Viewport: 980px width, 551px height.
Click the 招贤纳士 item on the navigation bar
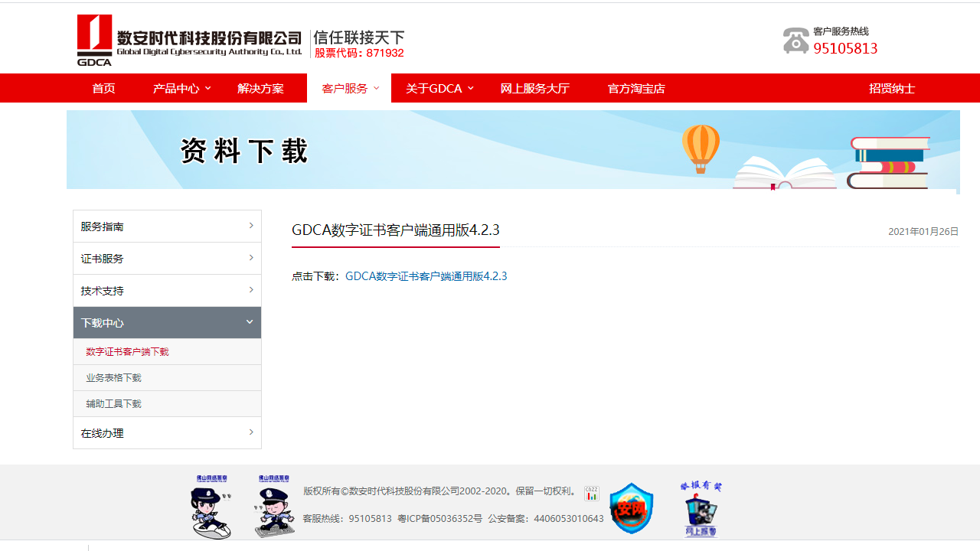[892, 88]
